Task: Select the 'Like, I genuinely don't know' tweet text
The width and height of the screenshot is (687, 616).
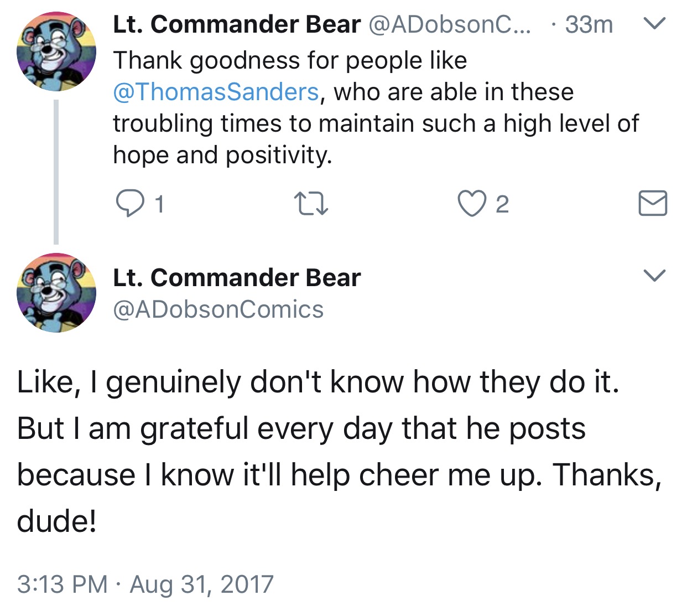Action: [x=340, y=451]
